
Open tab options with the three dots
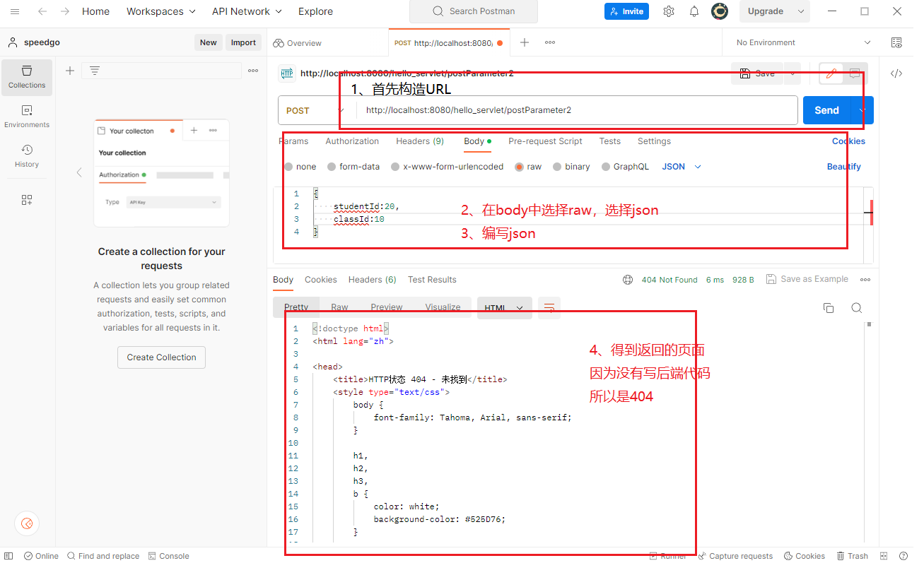tap(550, 42)
